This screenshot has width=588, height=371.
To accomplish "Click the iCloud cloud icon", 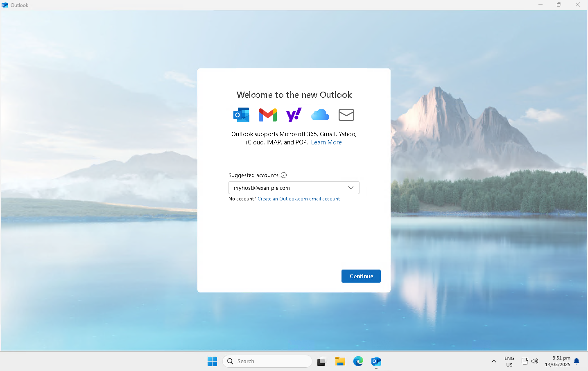I will [320, 115].
